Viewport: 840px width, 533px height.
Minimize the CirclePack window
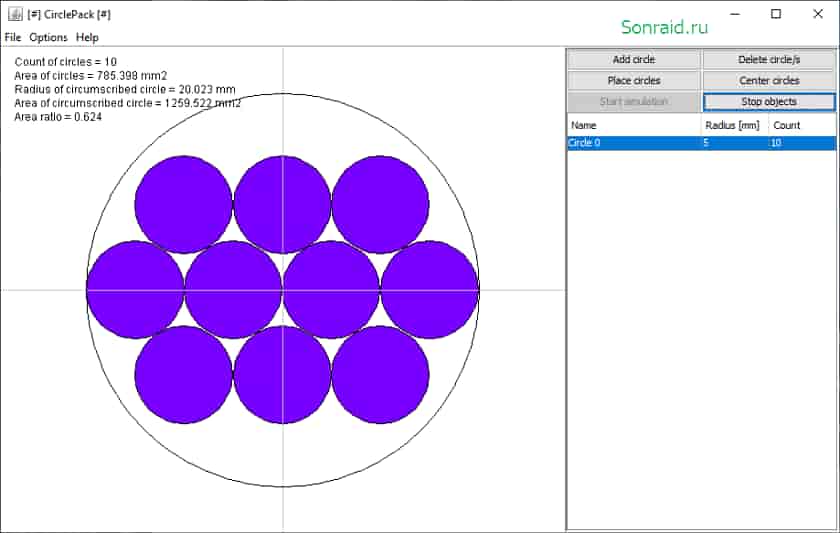pyautogui.click(x=735, y=14)
